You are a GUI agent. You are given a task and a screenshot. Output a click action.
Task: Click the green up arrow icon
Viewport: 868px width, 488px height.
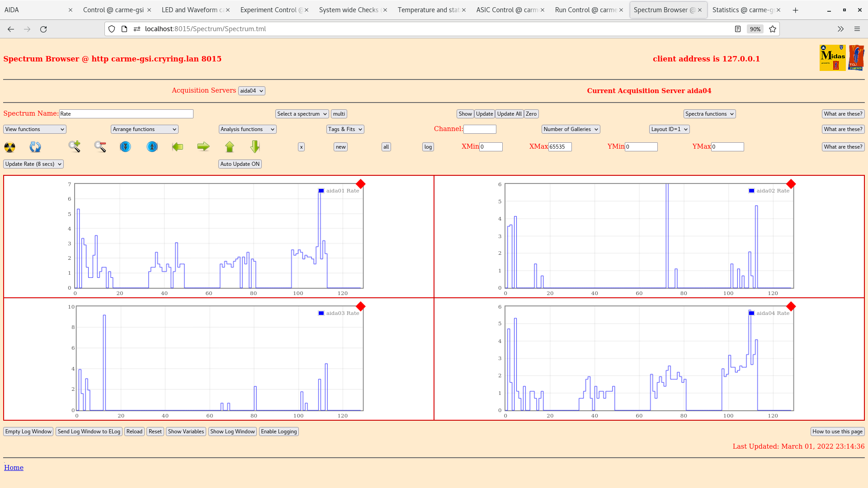[230, 146]
